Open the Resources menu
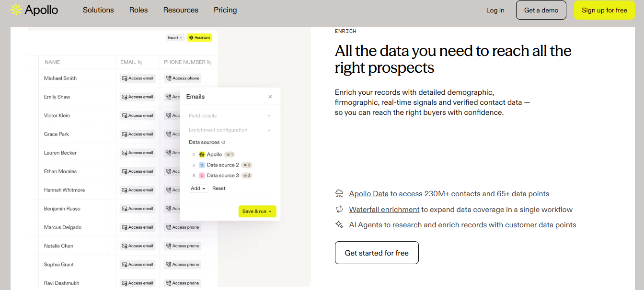 [x=181, y=10]
